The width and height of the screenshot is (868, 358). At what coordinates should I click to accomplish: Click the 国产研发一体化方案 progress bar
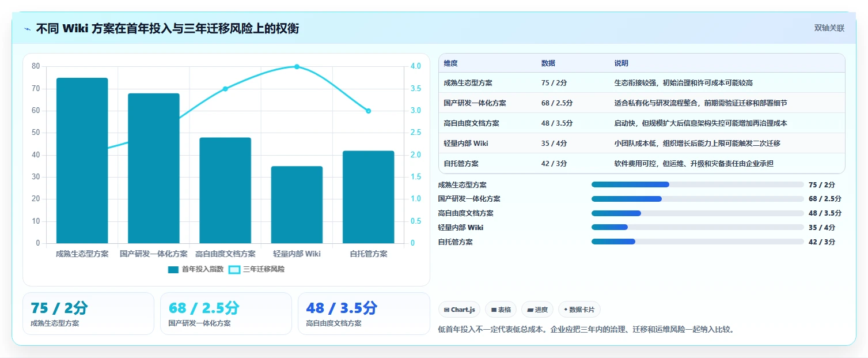tap(698, 199)
